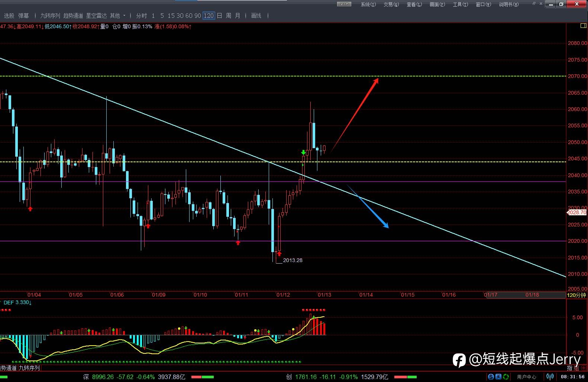Select the 60-minute period
The image size is (588, 382).
pyautogui.click(x=189, y=16)
